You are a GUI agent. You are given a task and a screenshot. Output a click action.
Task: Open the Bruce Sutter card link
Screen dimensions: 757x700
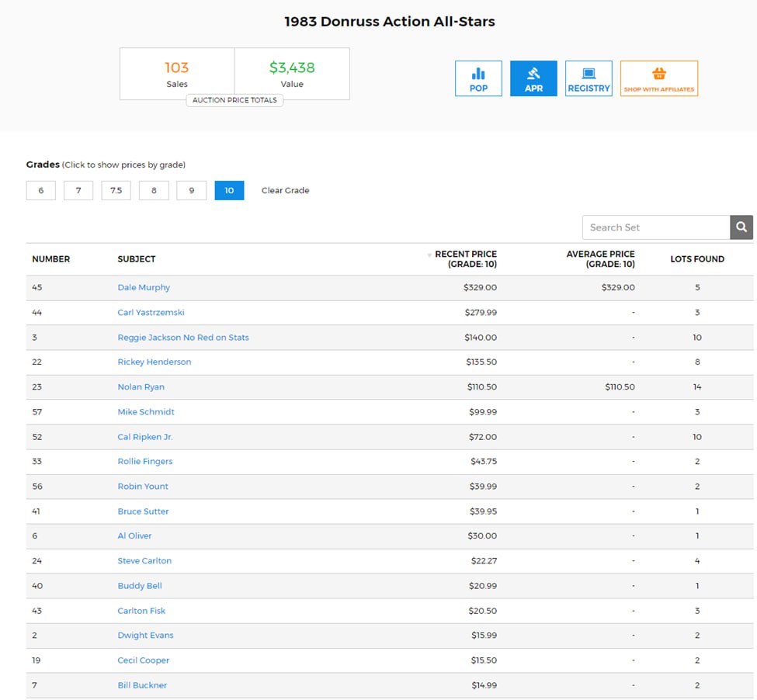tap(143, 511)
